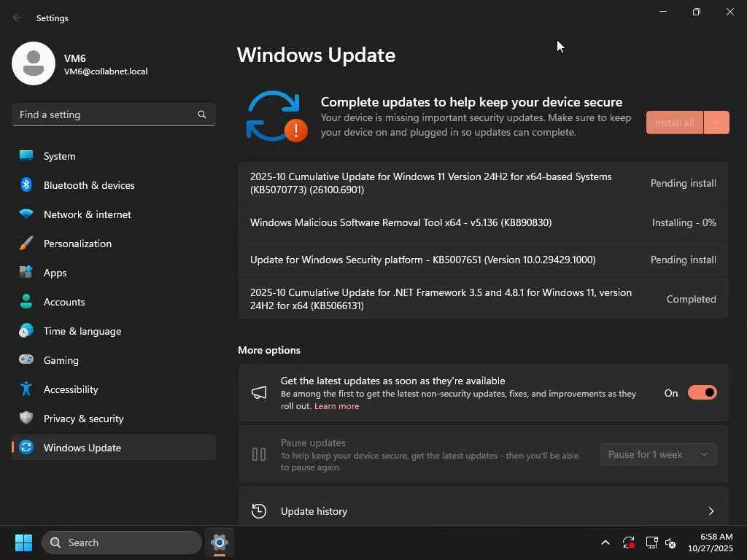This screenshot has height=560, width=747.
Task: Select the Gaming label in the sidebar
Action: pos(61,360)
